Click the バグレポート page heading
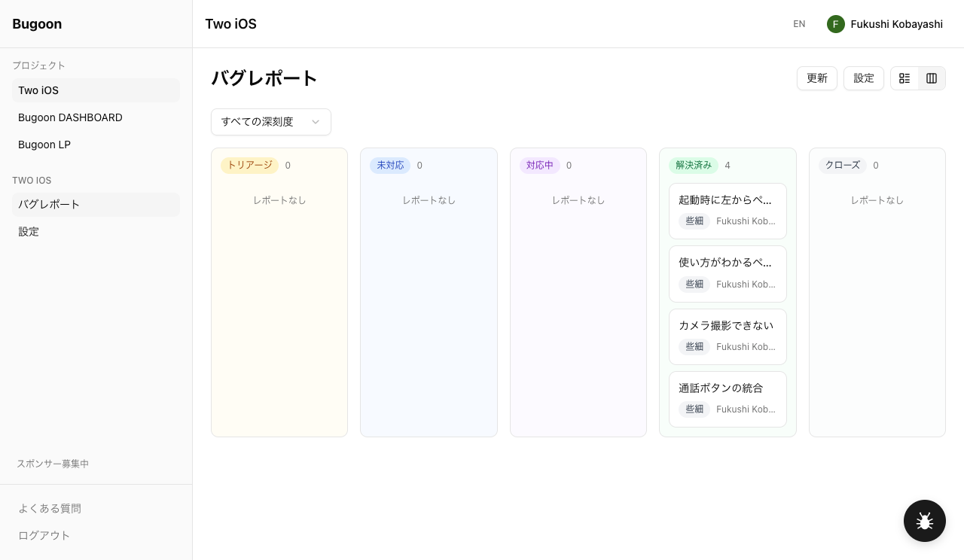Screen dimensions: 964x560 tap(264, 78)
